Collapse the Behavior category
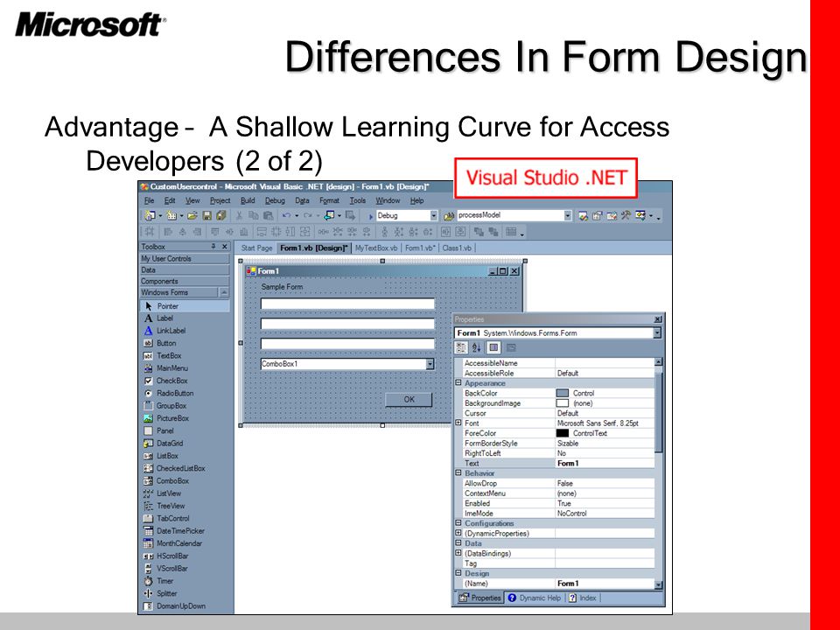Image resolution: width=840 pixels, height=630 pixels. (458, 473)
